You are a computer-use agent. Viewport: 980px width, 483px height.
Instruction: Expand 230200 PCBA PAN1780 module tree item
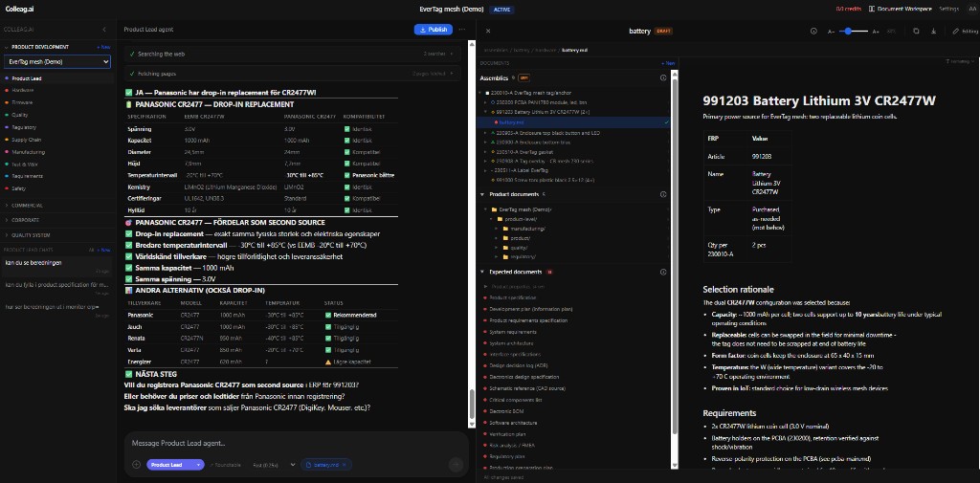(x=487, y=101)
